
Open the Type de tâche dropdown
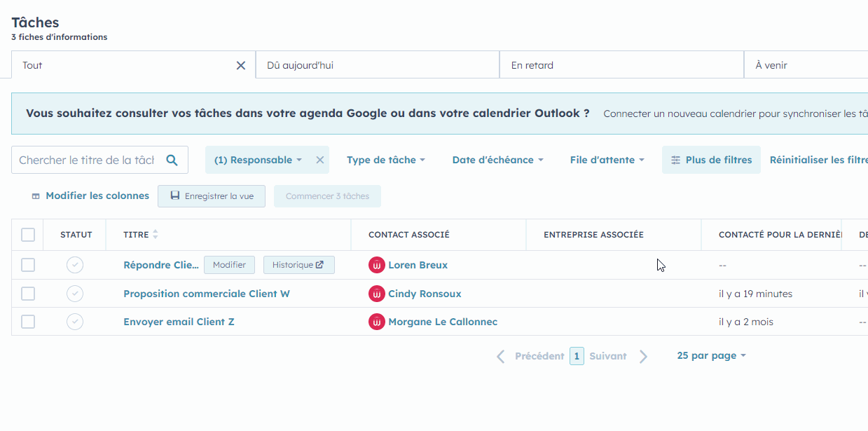point(385,160)
